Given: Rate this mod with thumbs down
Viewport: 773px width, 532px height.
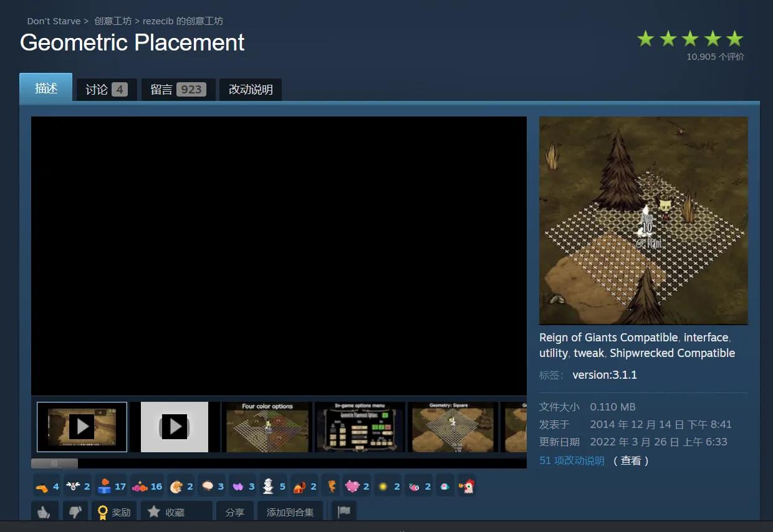Looking at the screenshot, I should tap(75, 512).
